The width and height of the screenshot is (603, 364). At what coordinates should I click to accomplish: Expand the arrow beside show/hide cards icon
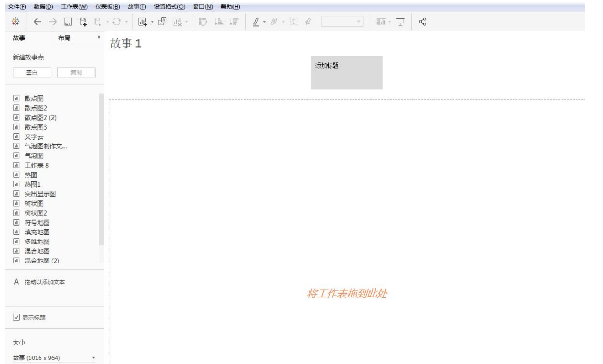390,23
